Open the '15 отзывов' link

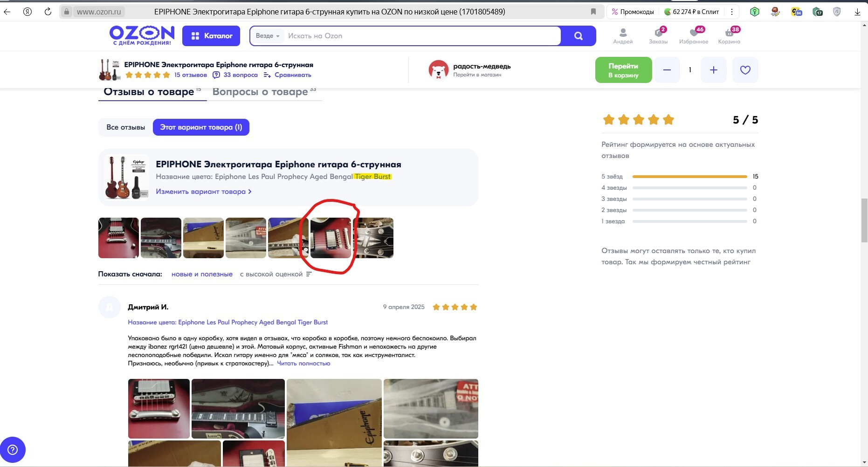[x=190, y=75]
